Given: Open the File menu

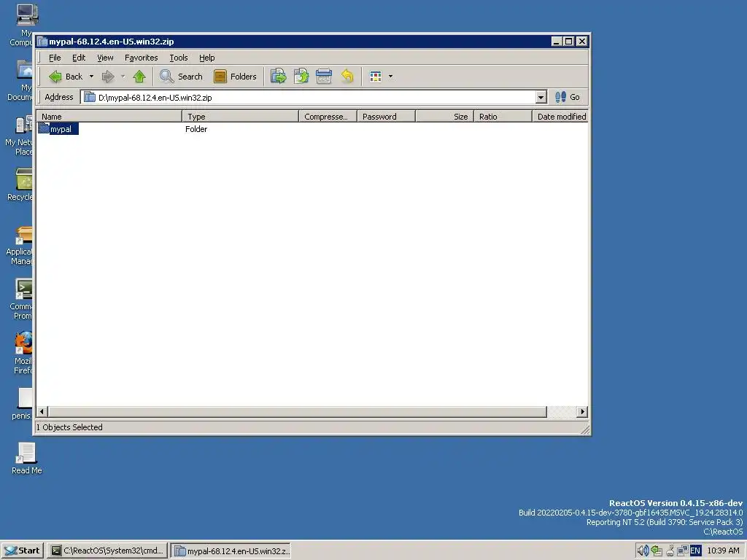Looking at the screenshot, I should click(55, 58).
